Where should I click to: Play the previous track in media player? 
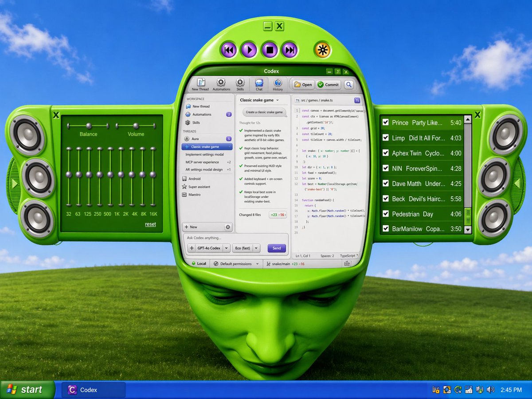tap(229, 50)
